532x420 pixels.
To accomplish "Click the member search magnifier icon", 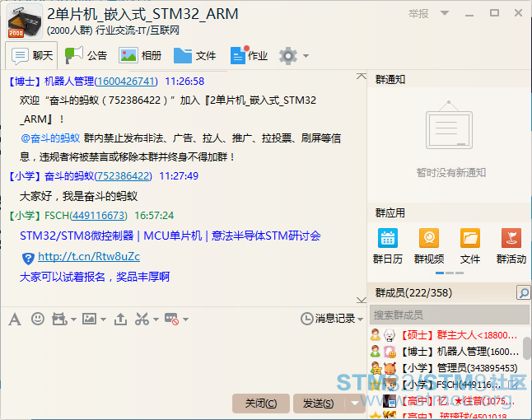I will tap(523, 292).
